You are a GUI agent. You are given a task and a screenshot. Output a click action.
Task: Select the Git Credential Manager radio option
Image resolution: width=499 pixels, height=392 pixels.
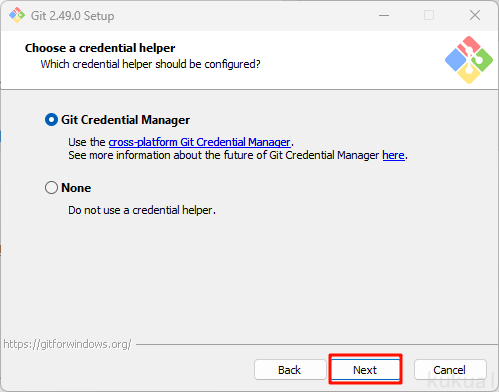(x=51, y=120)
